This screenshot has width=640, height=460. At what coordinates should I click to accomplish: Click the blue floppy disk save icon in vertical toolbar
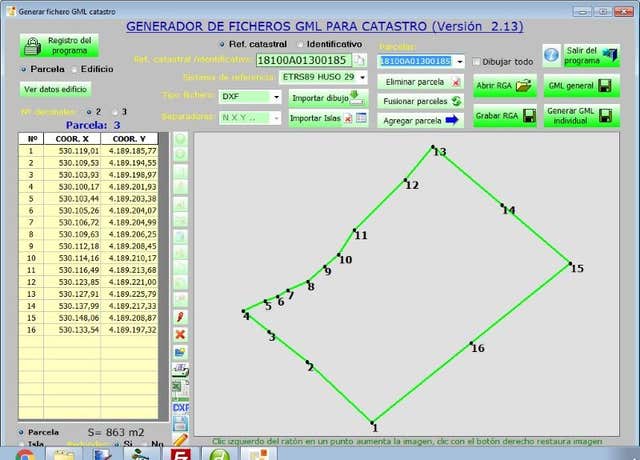[x=181, y=423]
